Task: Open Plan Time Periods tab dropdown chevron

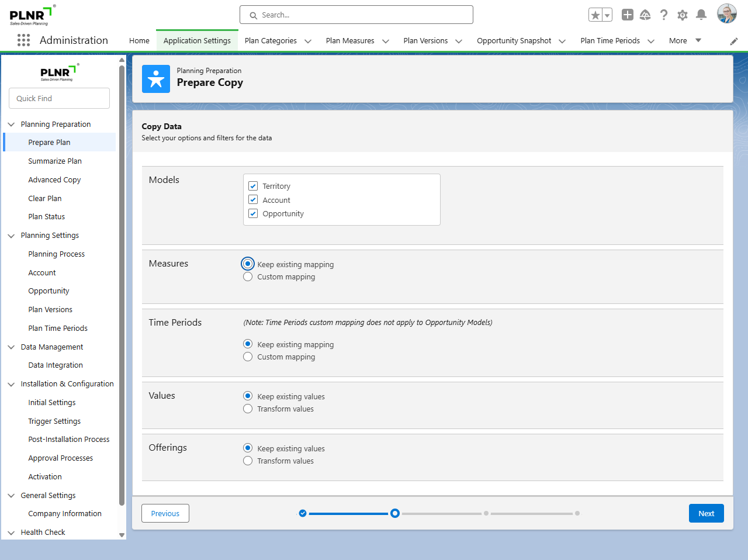Action: pos(651,41)
